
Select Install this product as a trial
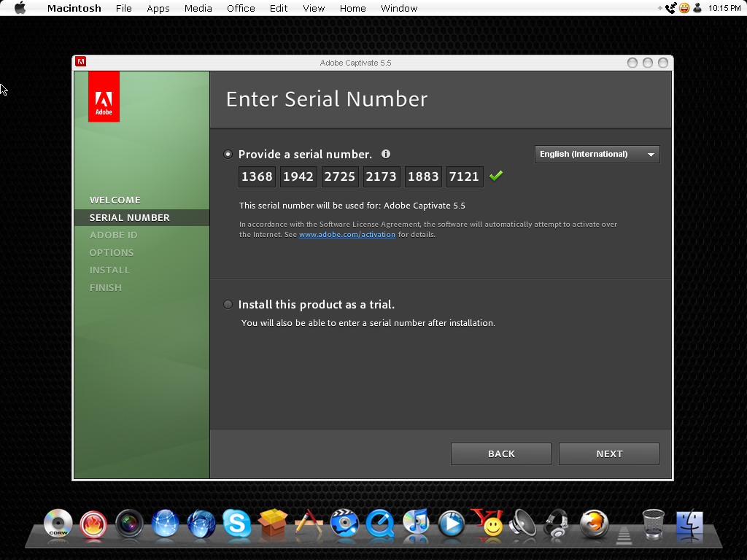pos(228,304)
